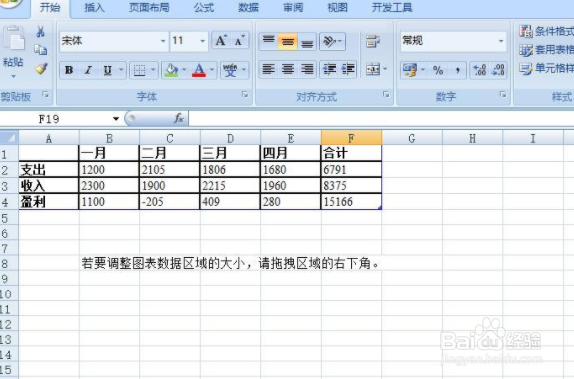Apply percent style
Image resolution: width=574 pixels, height=379 pixels.
438,70
